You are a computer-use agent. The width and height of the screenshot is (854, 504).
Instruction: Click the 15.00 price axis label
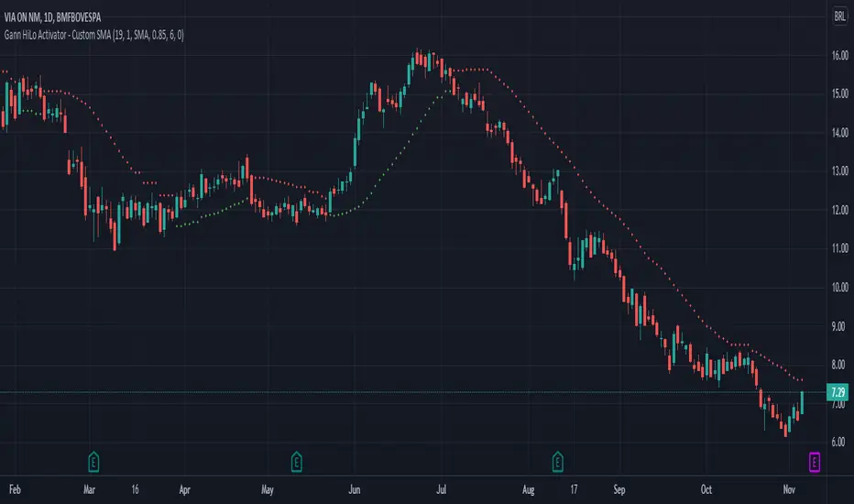(x=840, y=93)
